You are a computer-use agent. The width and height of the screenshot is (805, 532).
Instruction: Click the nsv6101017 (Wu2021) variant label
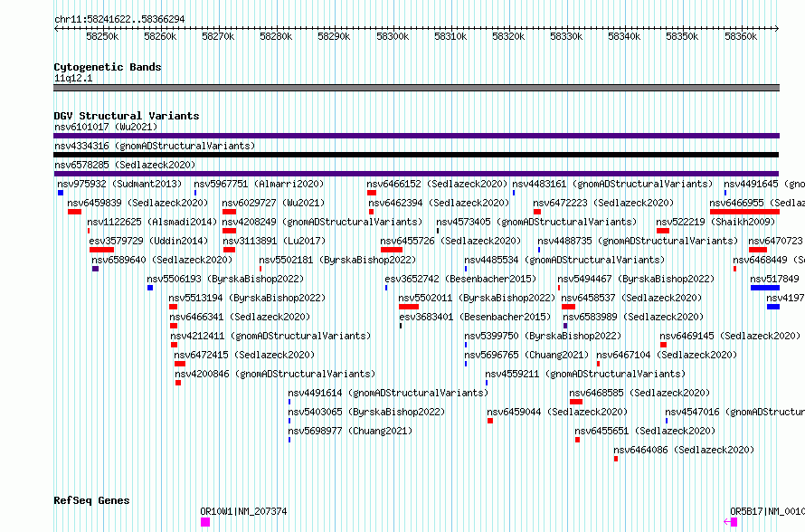click(x=106, y=127)
